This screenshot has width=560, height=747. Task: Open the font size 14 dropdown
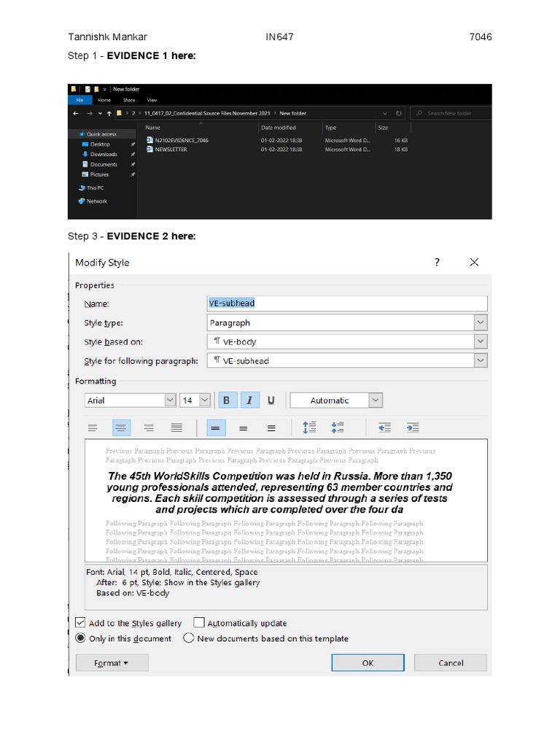[x=205, y=400]
